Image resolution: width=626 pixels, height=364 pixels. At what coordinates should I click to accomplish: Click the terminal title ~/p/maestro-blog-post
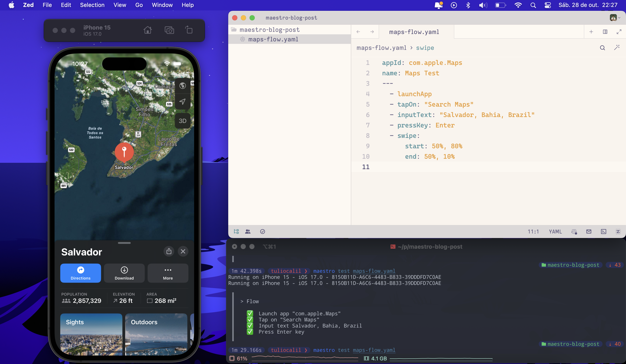click(430, 247)
